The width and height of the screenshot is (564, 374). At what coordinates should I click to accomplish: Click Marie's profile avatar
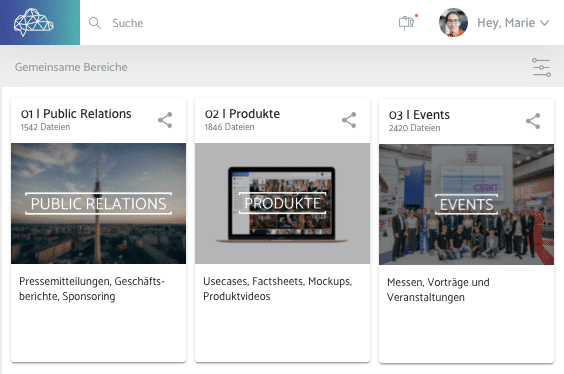[453, 23]
